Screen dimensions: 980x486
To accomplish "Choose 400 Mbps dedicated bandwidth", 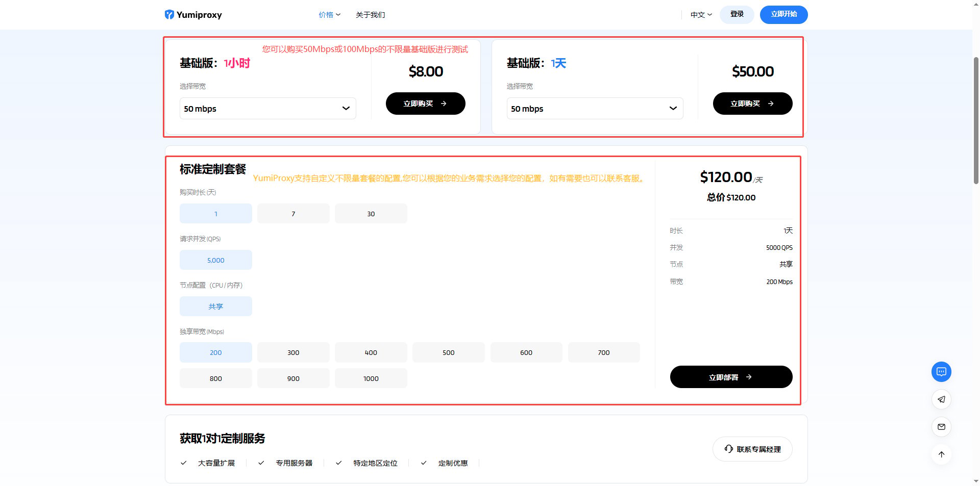I will [x=371, y=352].
